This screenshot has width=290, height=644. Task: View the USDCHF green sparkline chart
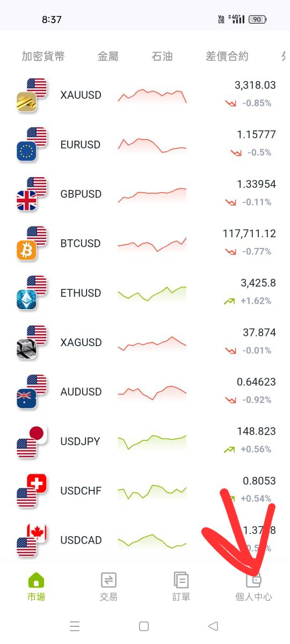[x=152, y=492]
